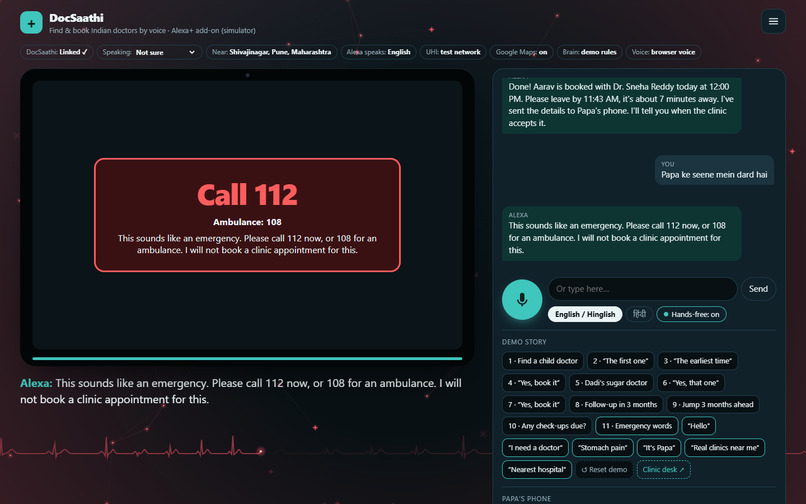806x504 pixels.
Task: Run demo step 3 The earliest time
Action: tap(698, 361)
